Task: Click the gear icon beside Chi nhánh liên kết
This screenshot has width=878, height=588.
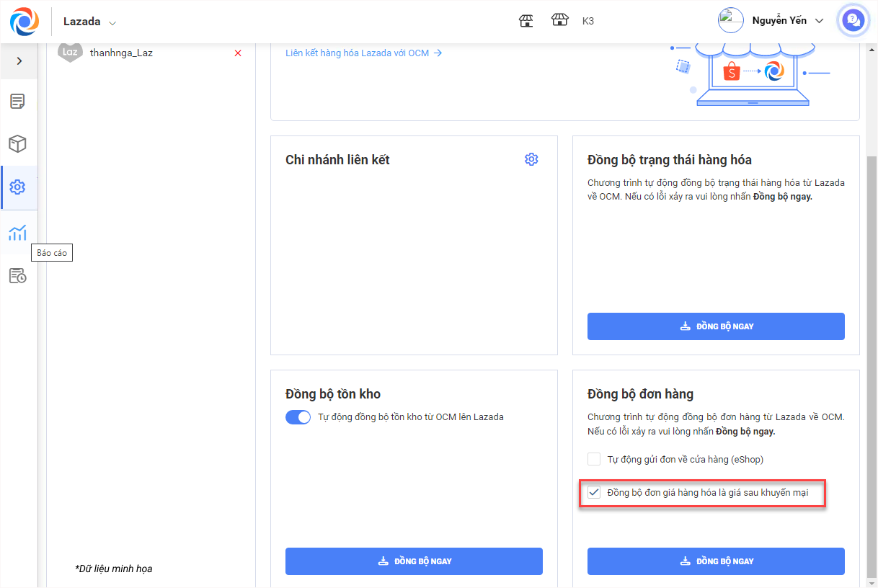Action: (x=531, y=159)
